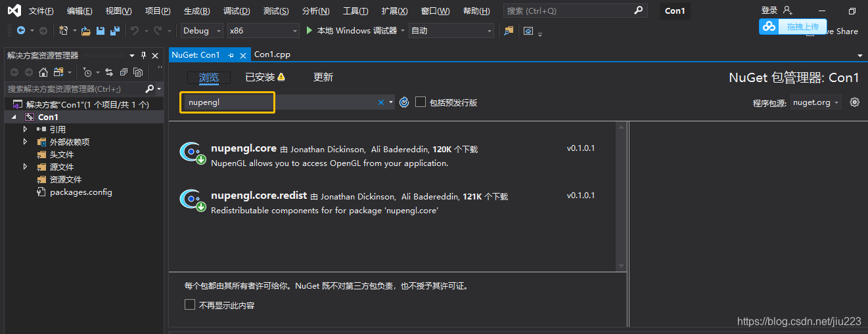
Task: Click the nupengl.core.redist package icon
Action: coord(193,199)
